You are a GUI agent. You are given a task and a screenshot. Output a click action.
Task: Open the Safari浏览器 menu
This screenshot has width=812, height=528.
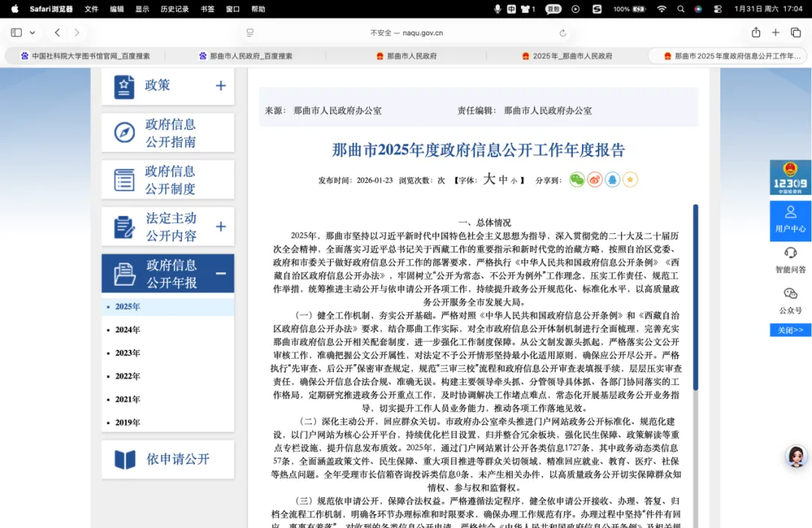tap(51, 9)
